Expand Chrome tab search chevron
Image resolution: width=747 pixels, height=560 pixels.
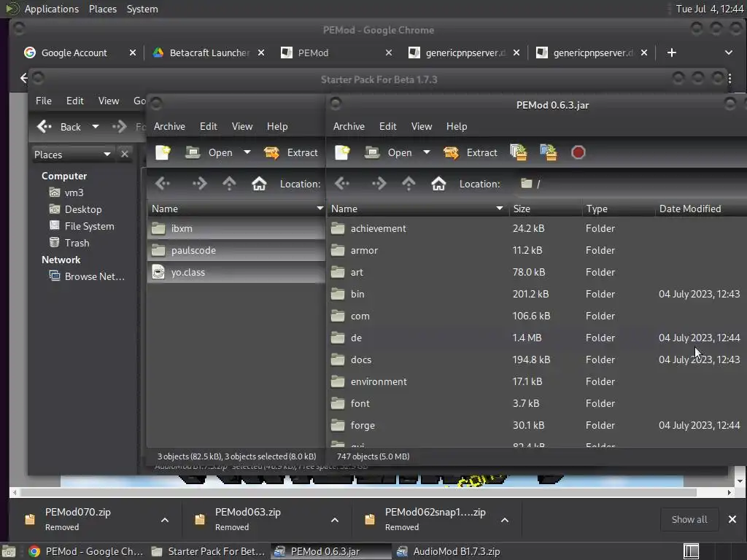[729, 52]
